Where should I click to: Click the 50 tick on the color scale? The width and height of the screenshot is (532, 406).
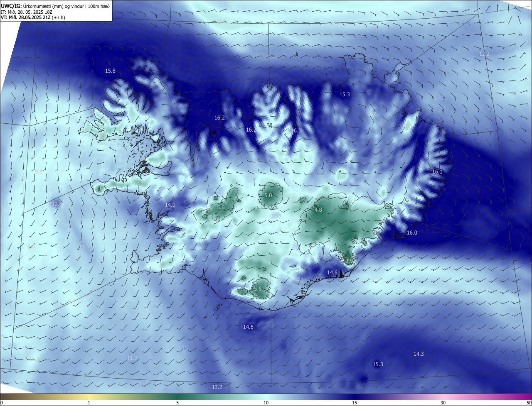pos(529,403)
